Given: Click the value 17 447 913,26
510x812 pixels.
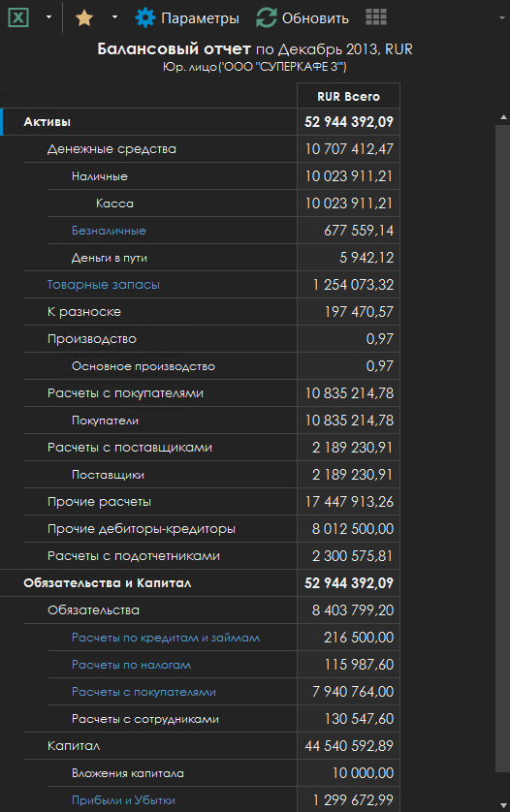Looking at the screenshot, I should click(349, 502).
